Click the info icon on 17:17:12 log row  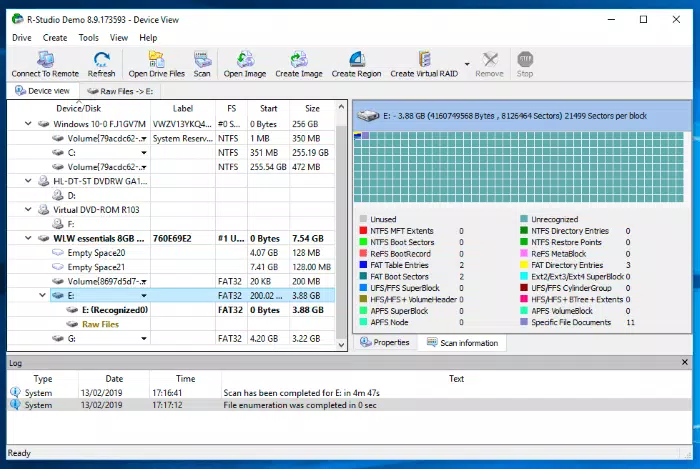click(15, 405)
